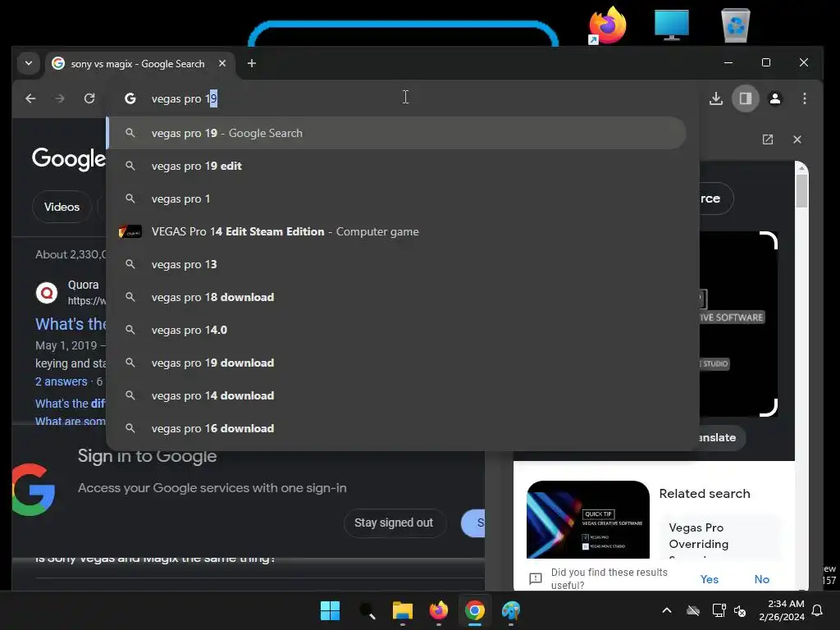Select the Videos filter chip

(x=62, y=207)
